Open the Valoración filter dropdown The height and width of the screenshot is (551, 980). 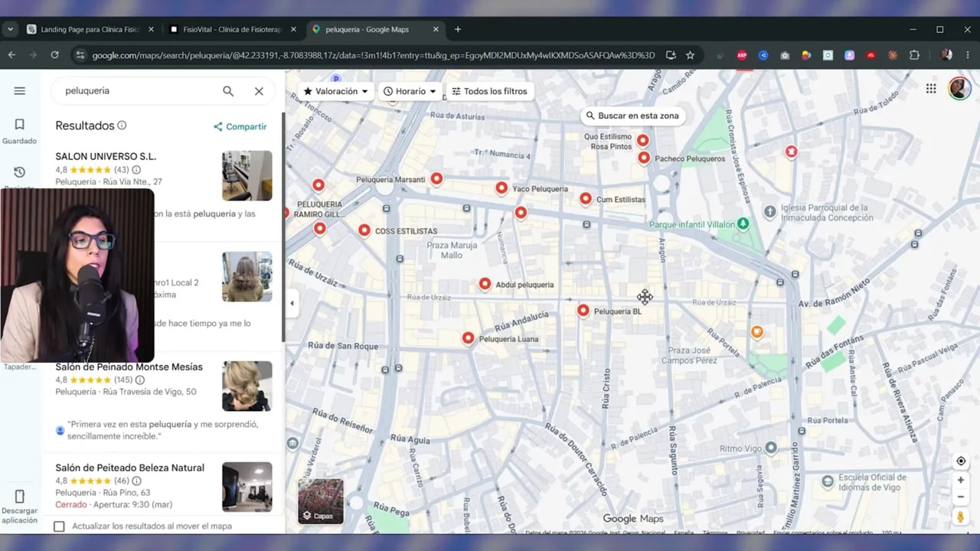pyautogui.click(x=335, y=91)
